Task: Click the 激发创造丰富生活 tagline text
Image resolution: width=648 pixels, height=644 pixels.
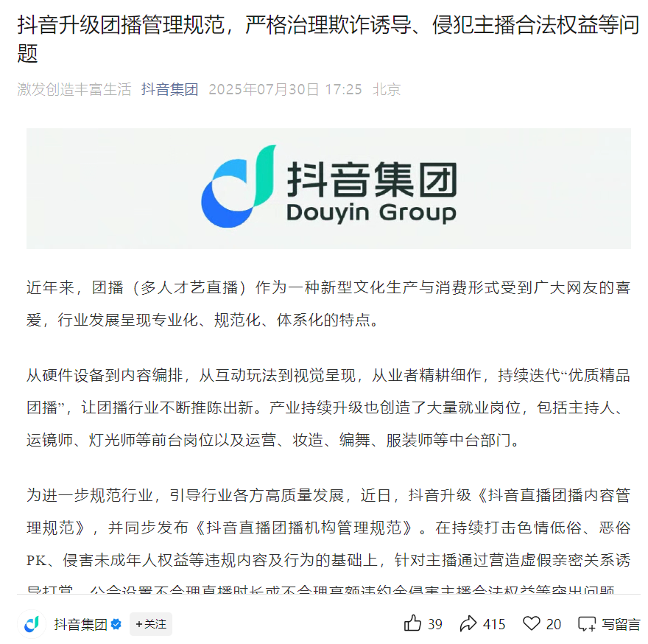Action: [74, 89]
